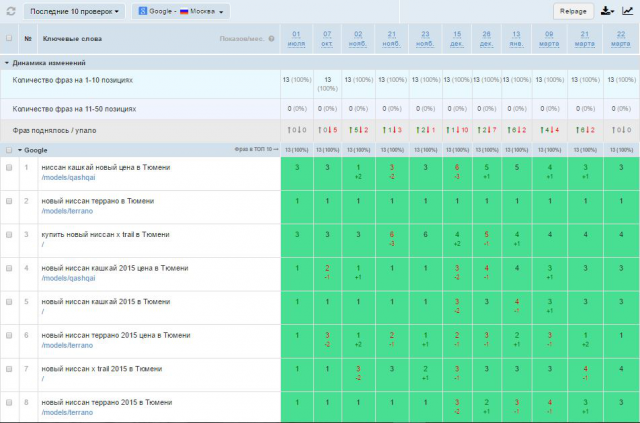This screenshot has width=640, height=423.
Task: Open /models/terrano link in row 2
Action: pos(67,211)
